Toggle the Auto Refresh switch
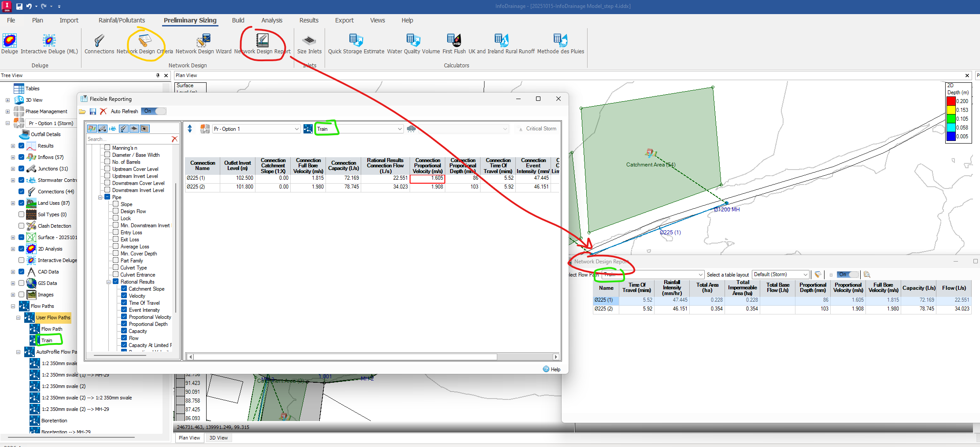Image resolution: width=980 pixels, height=447 pixels. [154, 111]
